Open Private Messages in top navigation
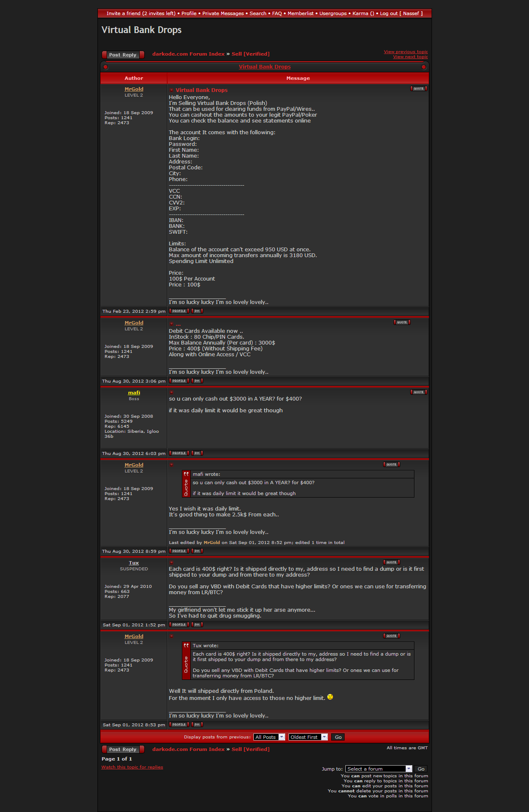 coord(223,13)
